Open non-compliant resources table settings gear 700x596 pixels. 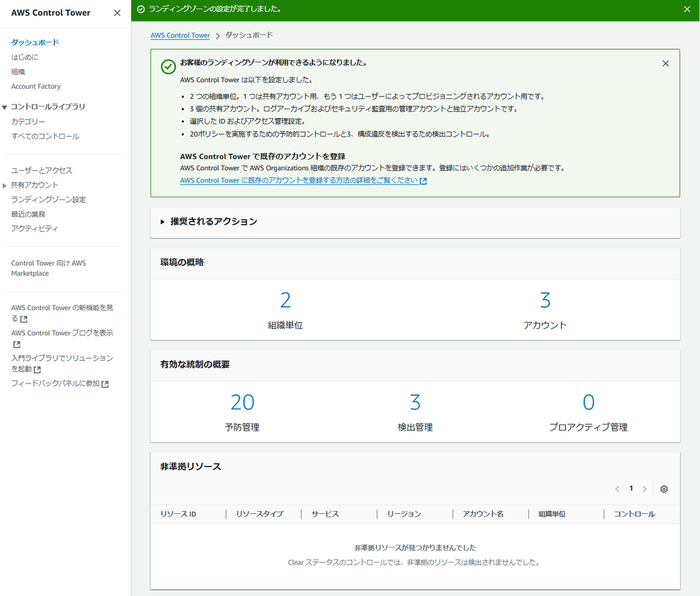click(664, 489)
